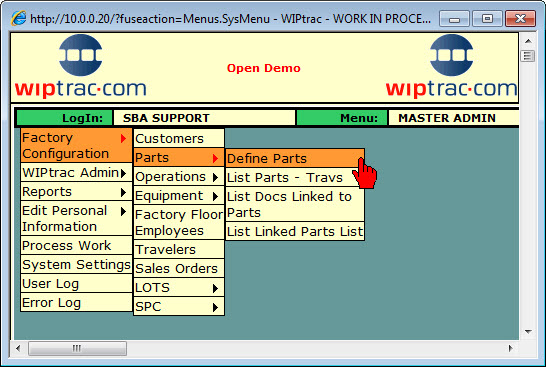Click the right wiptrac.com logo
546x367 pixels.
tap(452, 66)
